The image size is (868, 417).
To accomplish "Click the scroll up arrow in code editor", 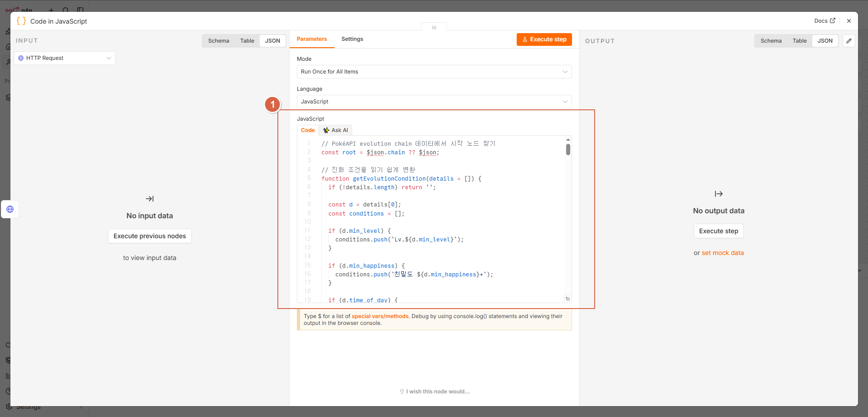I will click(x=568, y=140).
